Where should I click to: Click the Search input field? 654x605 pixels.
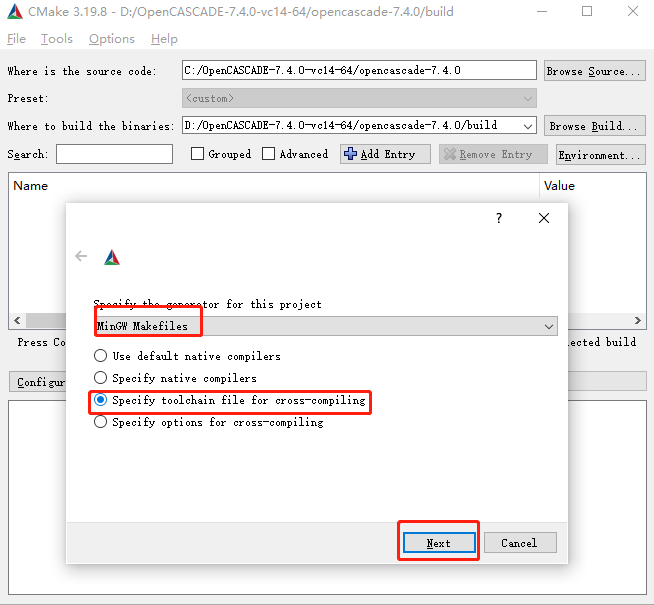click(114, 154)
